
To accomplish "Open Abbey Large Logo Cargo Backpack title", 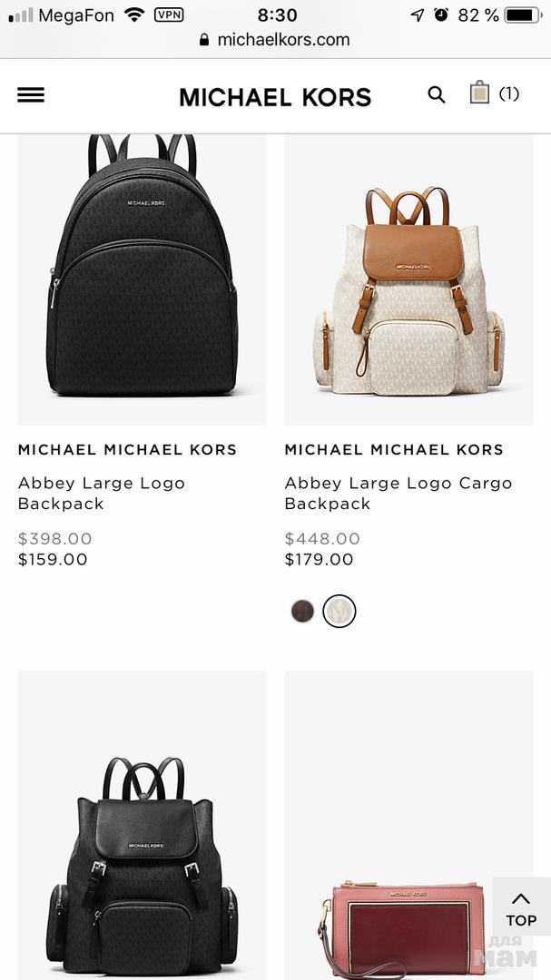I will [x=398, y=493].
